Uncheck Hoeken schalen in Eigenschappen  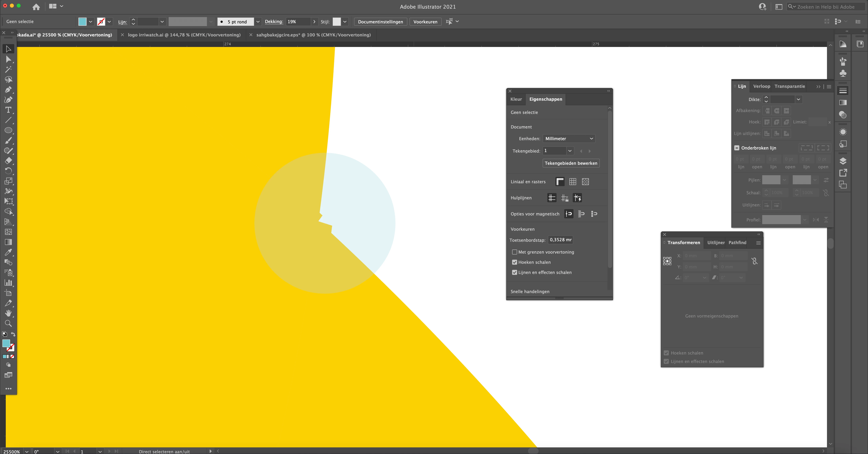514,262
